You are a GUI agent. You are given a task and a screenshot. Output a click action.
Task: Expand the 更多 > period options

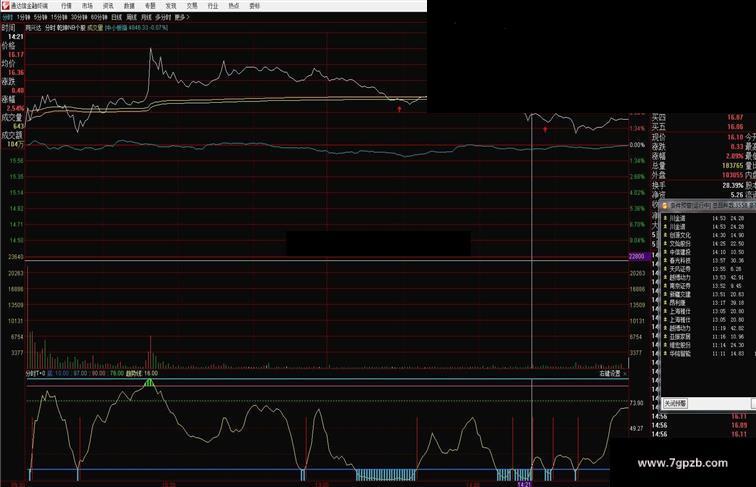[x=182, y=17]
